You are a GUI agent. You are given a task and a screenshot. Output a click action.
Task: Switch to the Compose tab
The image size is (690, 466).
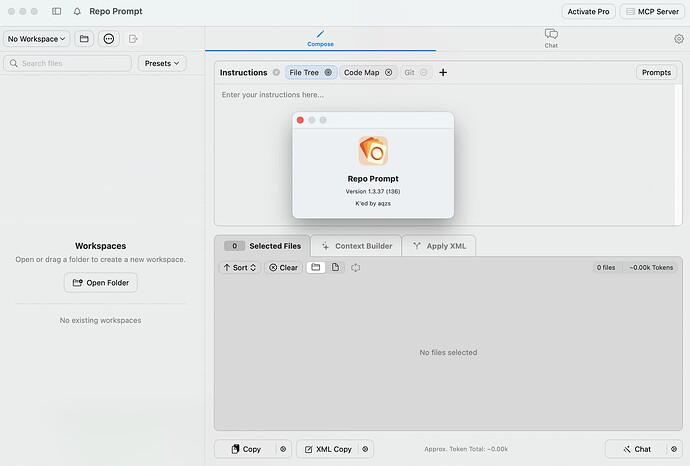320,39
